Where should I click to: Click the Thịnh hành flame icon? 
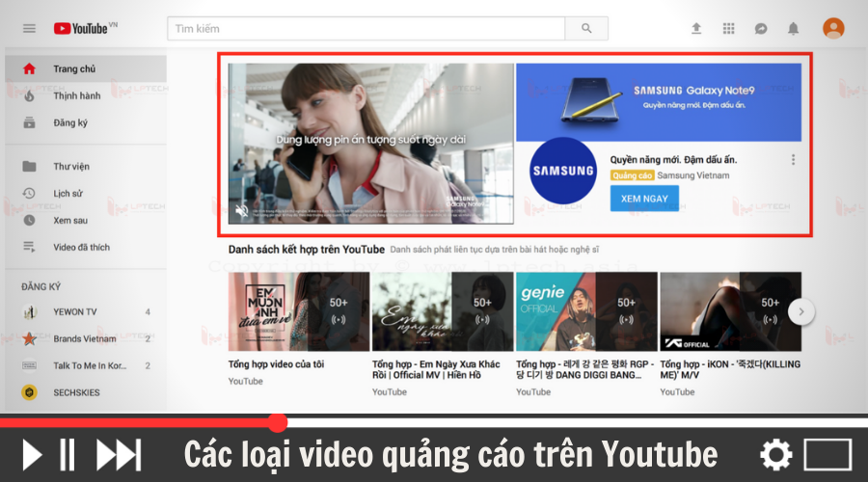tap(29, 95)
